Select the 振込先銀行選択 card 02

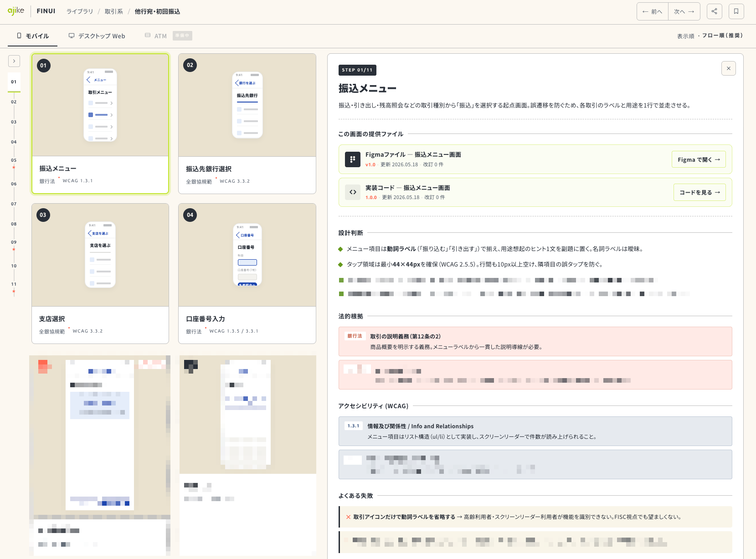(247, 123)
